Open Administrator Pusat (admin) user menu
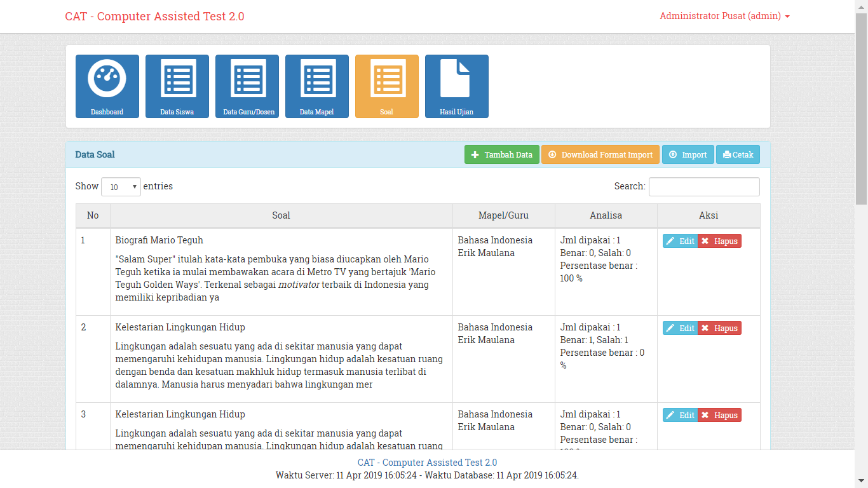Screen dimensions: 868x488 coord(724,17)
